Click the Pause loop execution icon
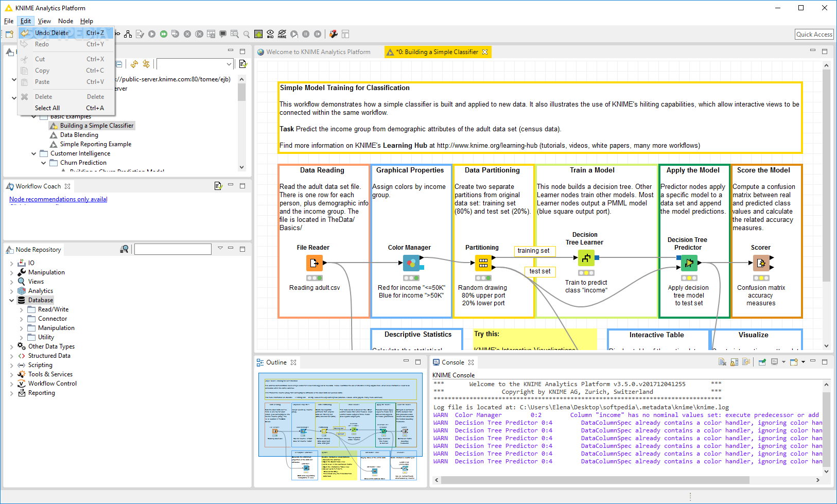837x504 pixels. point(306,34)
